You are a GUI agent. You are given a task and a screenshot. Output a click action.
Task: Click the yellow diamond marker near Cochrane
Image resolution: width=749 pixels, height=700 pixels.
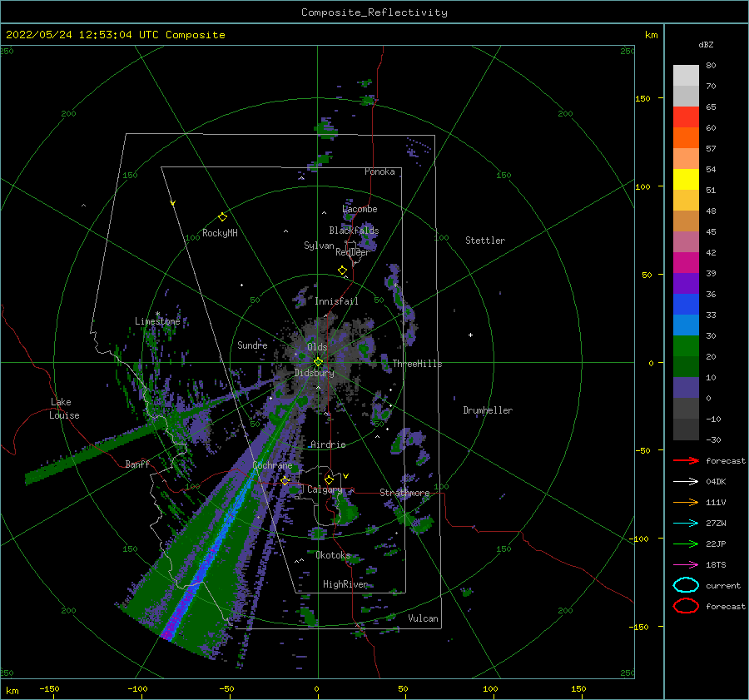(x=285, y=481)
